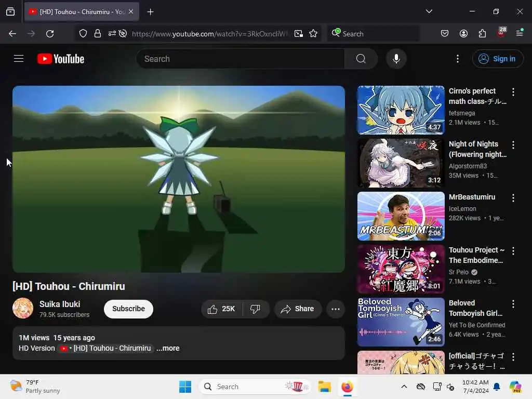
Task: Share the Chirumiru video
Action: click(298, 309)
